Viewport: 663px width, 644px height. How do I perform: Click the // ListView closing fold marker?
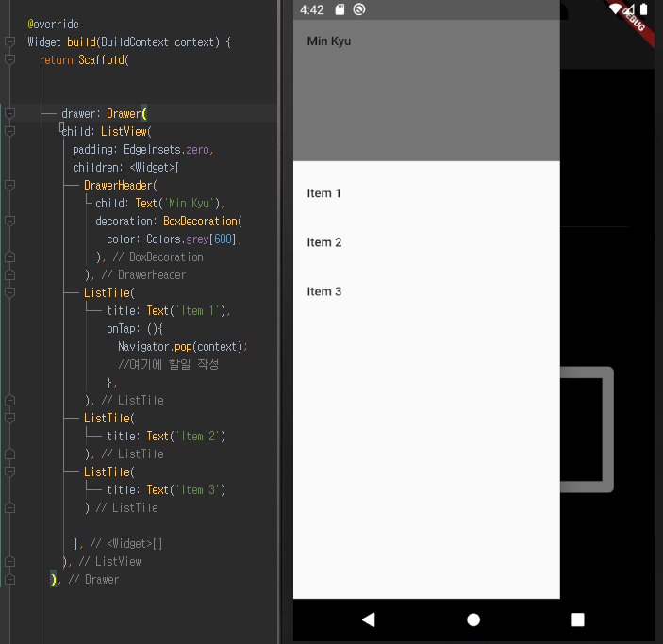(9, 561)
